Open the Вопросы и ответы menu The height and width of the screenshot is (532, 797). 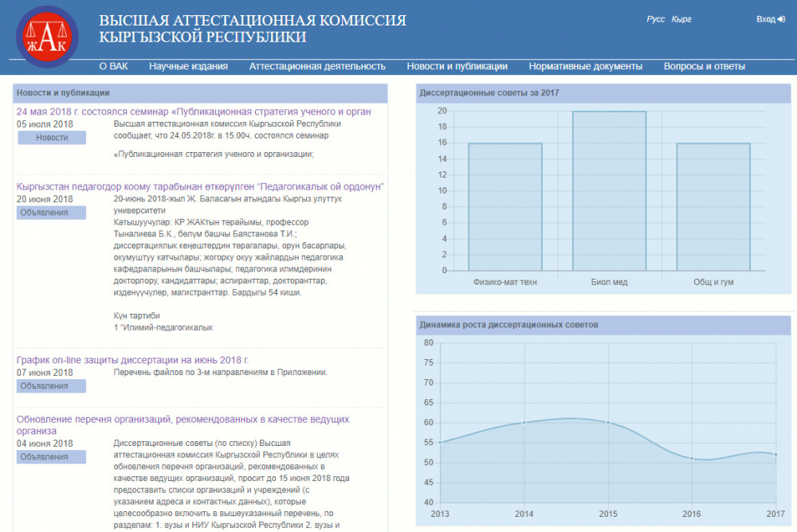click(x=705, y=66)
